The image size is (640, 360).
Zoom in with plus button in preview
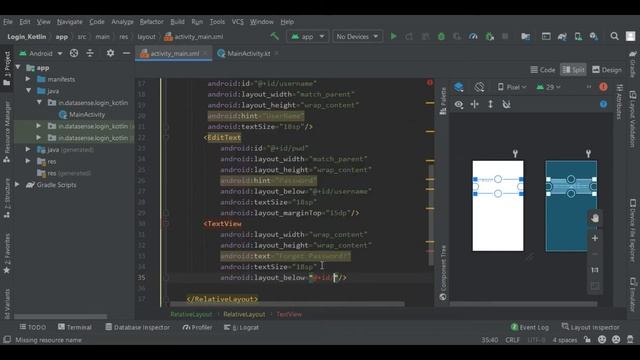tap(595, 238)
